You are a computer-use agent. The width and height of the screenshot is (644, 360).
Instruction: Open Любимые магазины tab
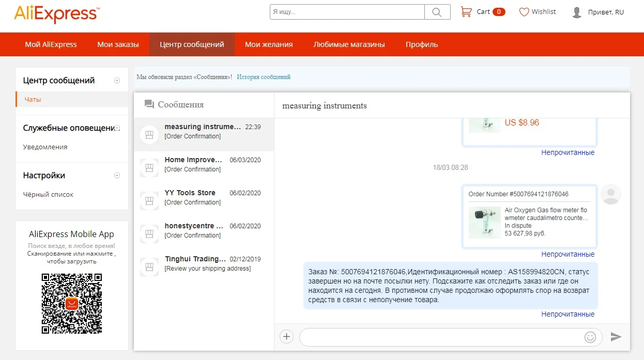(349, 44)
